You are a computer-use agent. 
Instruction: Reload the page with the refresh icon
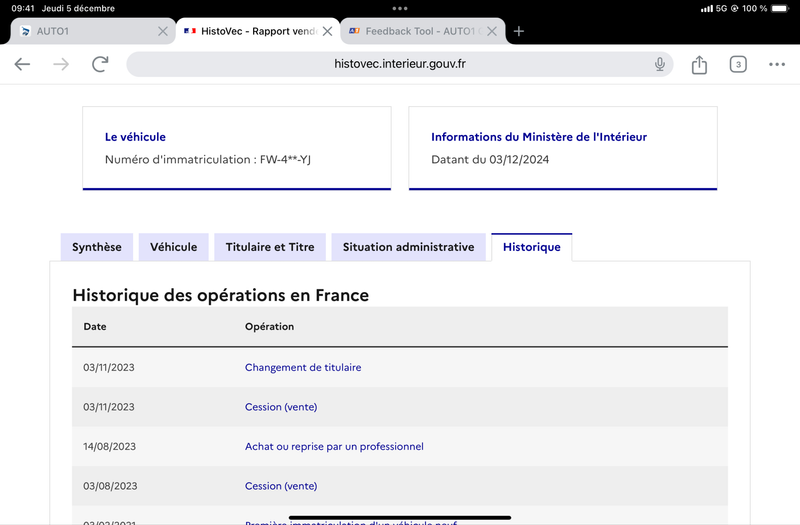click(x=100, y=64)
